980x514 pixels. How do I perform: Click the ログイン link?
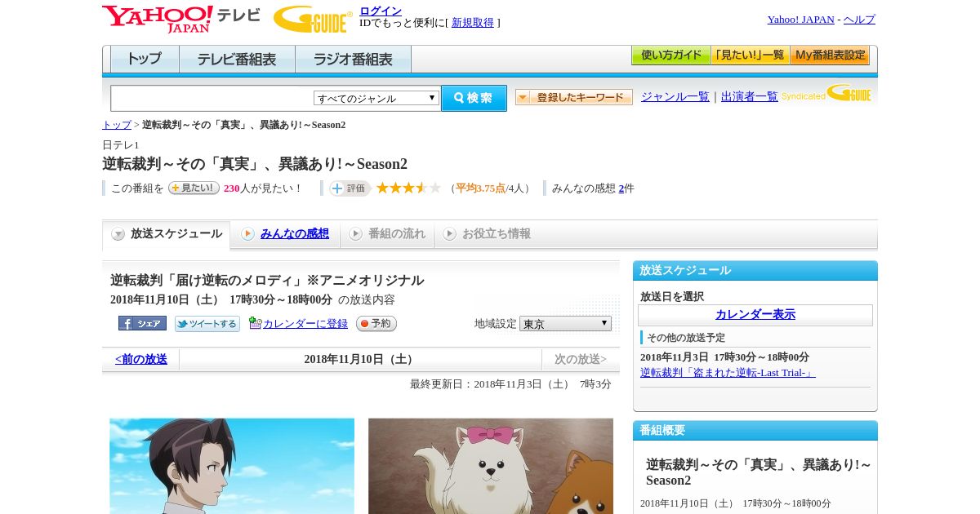pyautogui.click(x=381, y=11)
